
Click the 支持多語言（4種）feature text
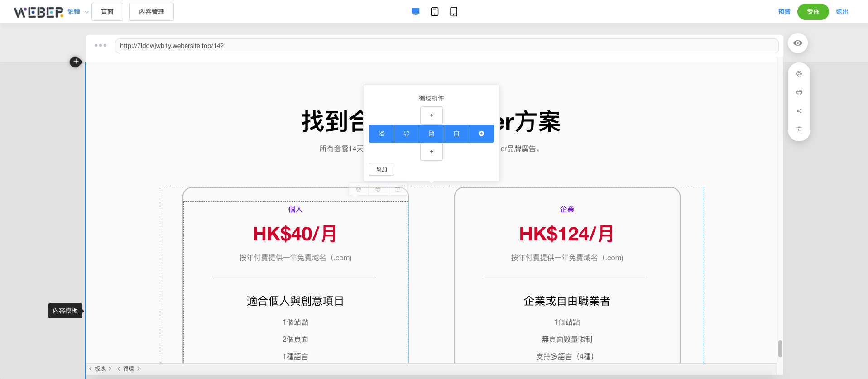pos(565,356)
